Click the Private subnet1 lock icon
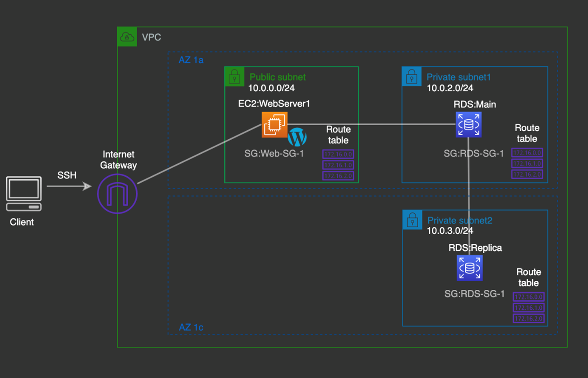Viewport: 588px width, 378px height. [x=411, y=76]
